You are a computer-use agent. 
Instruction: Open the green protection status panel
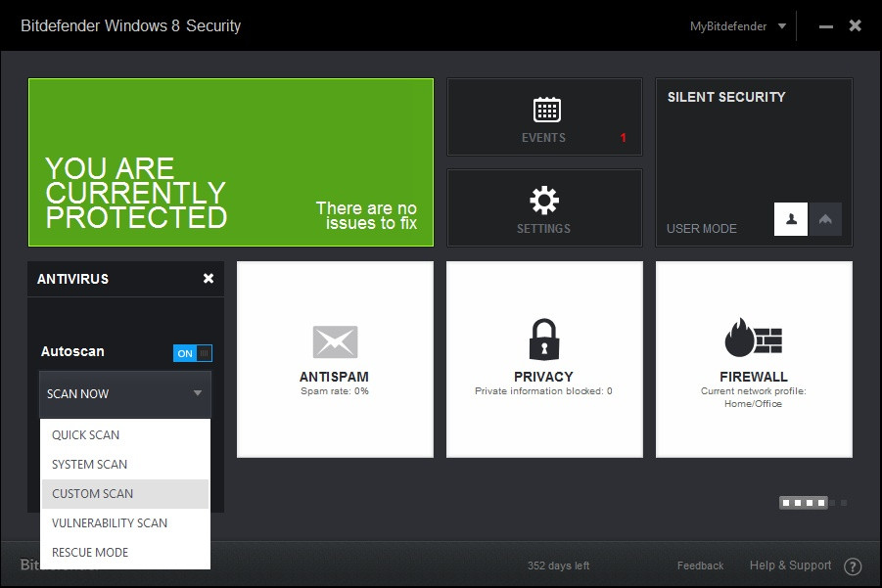231,162
